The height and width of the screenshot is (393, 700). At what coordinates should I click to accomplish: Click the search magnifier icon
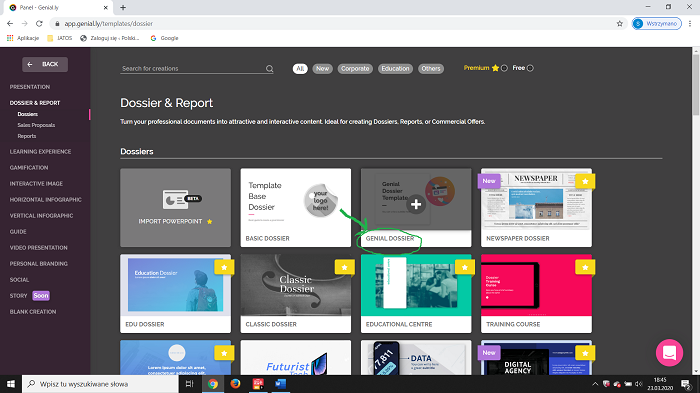(269, 69)
